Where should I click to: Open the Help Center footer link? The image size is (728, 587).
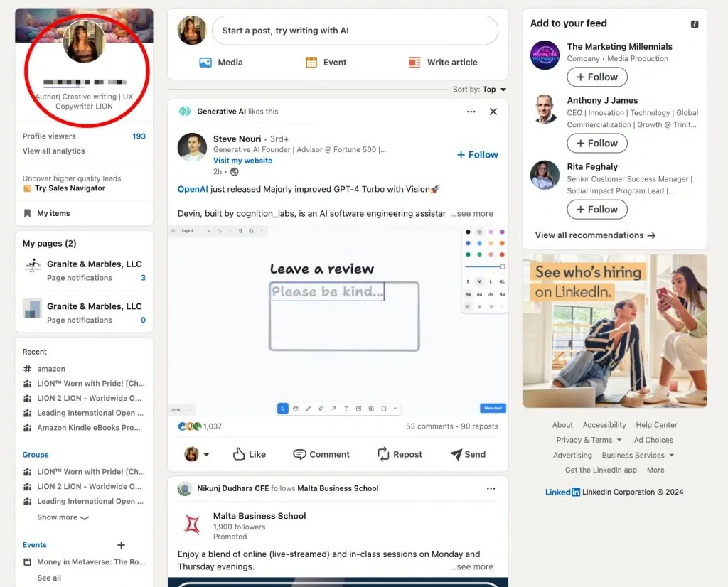[656, 424]
